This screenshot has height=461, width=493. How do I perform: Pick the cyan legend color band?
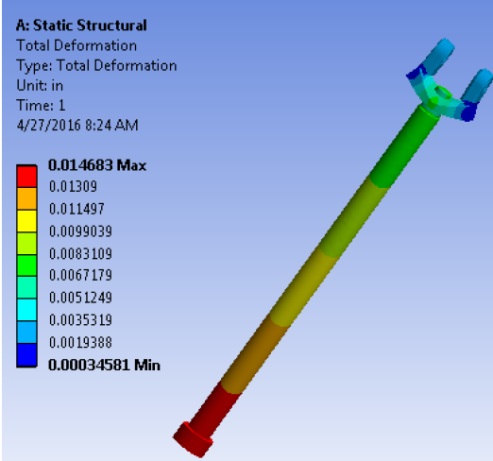[27, 310]
